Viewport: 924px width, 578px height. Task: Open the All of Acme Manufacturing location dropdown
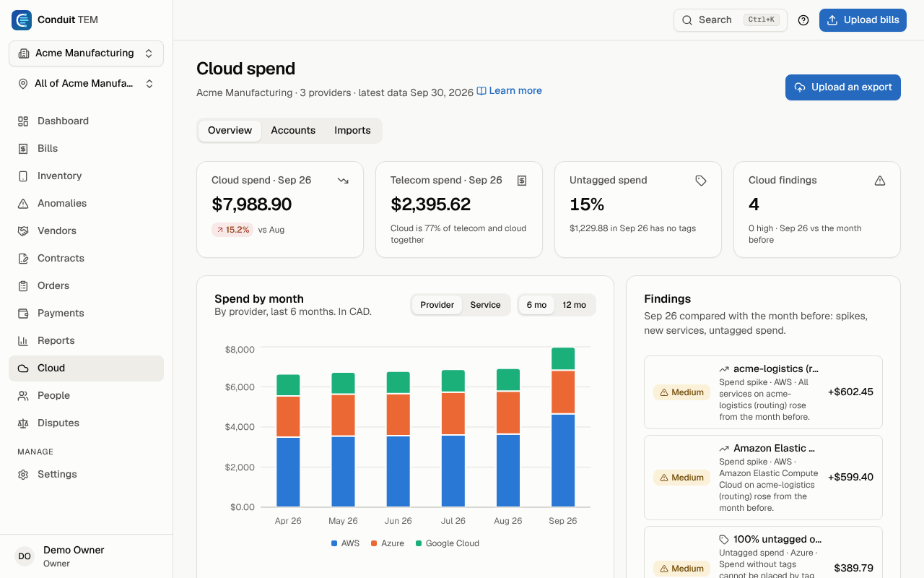[x=87, y=84]
